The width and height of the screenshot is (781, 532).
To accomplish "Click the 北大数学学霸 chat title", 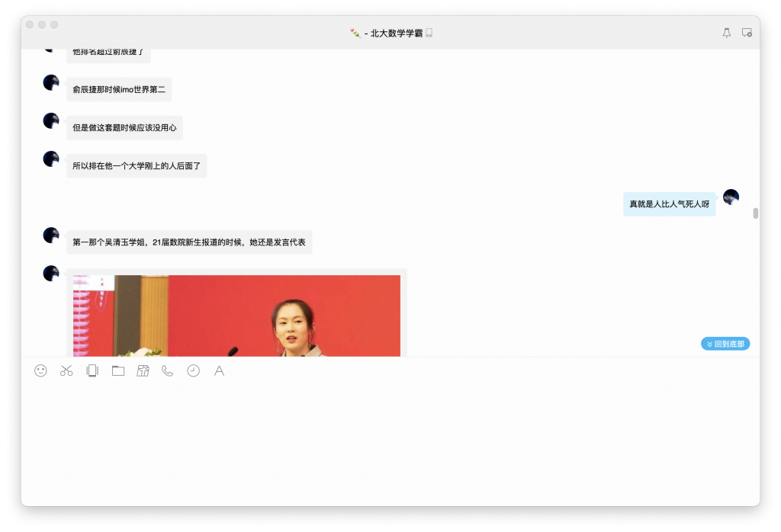I will tap(391, 32).
